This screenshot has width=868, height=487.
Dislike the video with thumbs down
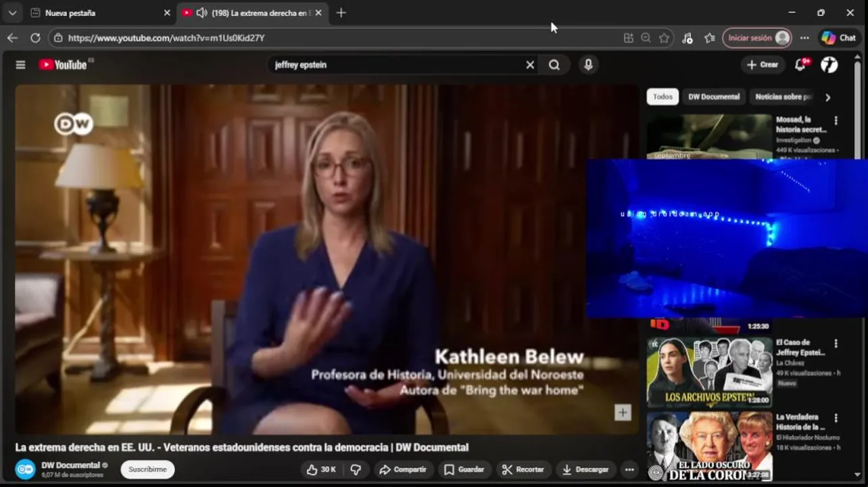(x=356, y=469)
